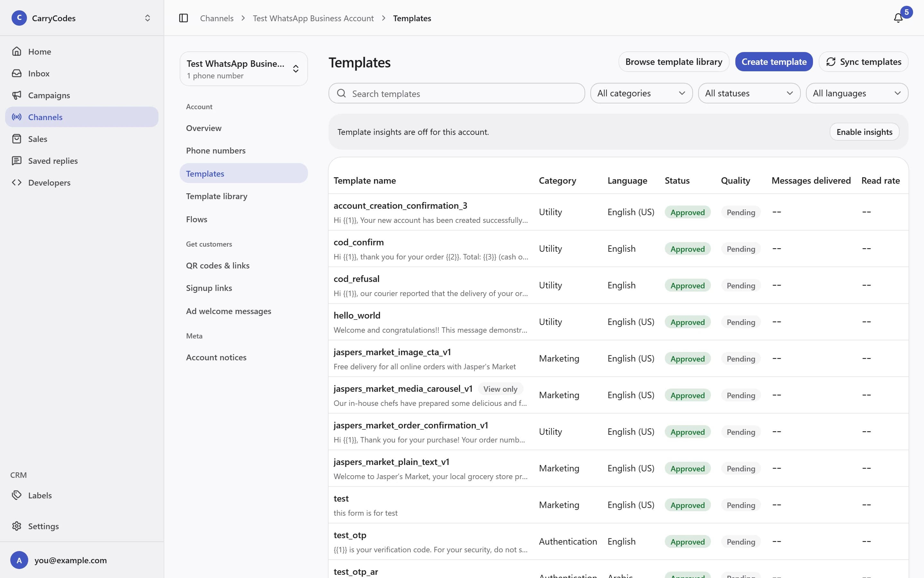Screen dimensions: 924x578
Task: Click the Template name column header
Action: [x=364, y=180]
